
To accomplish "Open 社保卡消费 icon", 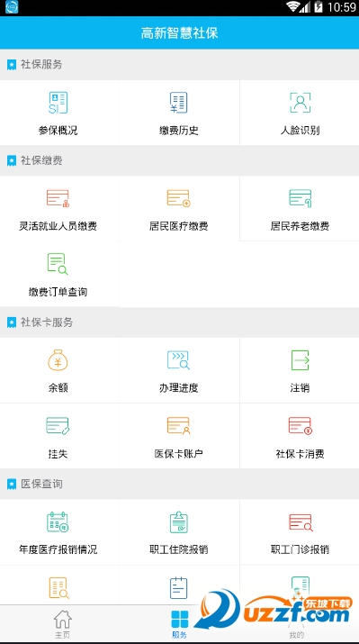I will (300, 426).
